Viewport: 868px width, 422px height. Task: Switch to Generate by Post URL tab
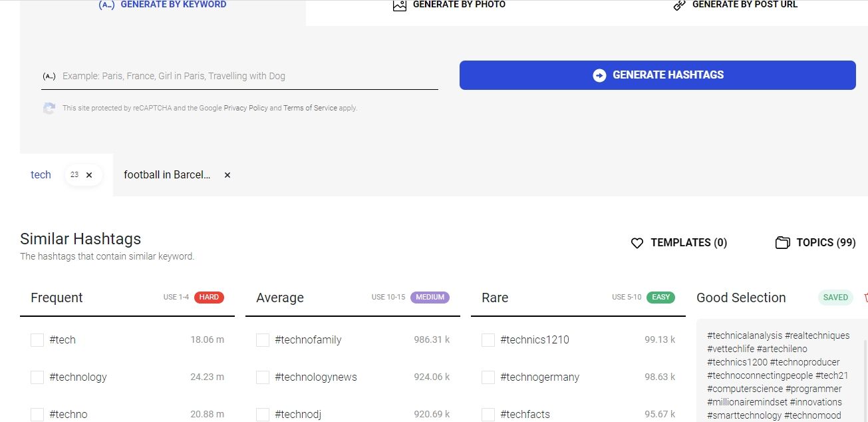coord(735,5)
